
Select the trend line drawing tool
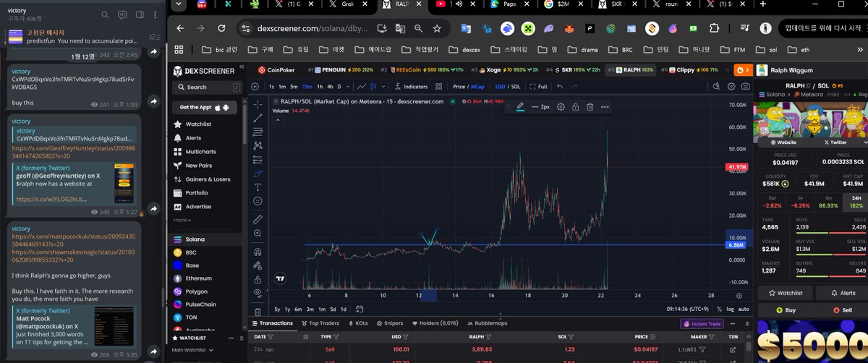coord(258,118)
